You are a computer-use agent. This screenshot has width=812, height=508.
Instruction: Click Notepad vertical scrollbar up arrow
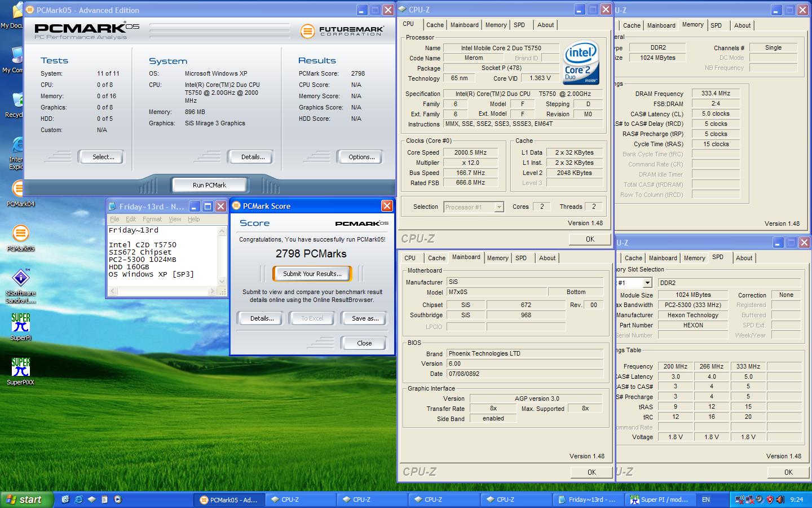(222, 231)
